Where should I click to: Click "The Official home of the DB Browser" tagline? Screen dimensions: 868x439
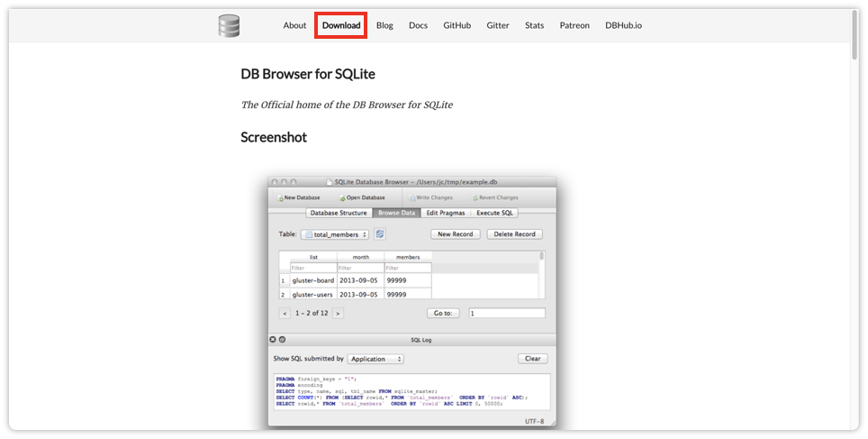click(347, 105)
